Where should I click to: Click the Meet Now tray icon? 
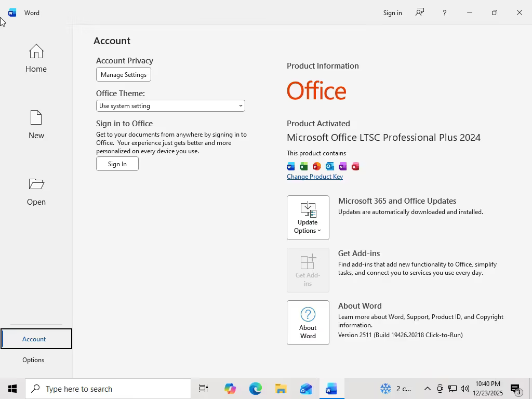[x=440, y=389]
